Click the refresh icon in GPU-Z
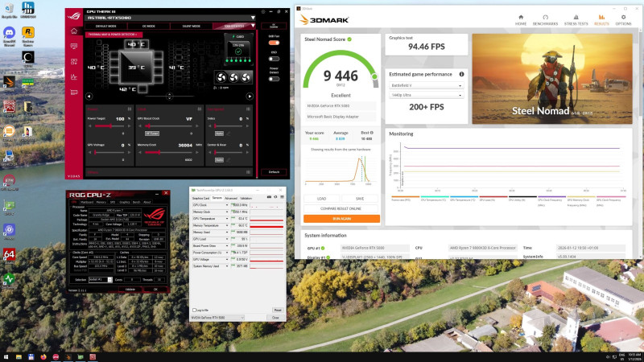 pyautogui.click(x=275, y=197)
